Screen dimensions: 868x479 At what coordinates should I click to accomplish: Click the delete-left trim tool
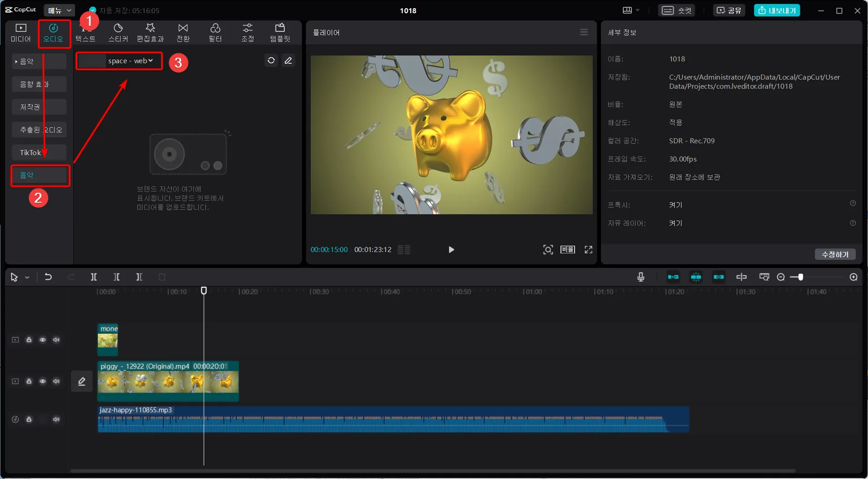(116, 277)
